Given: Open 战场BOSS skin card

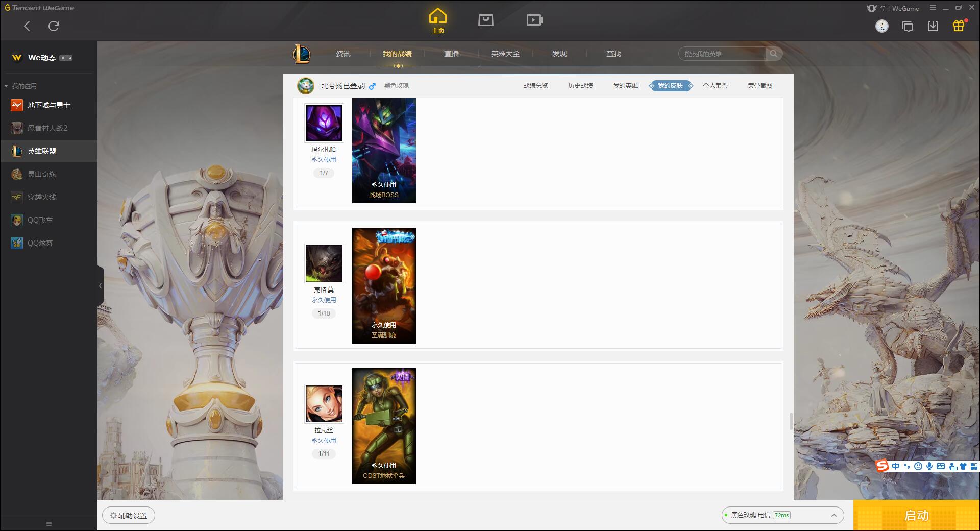Looking at the screenshot, I should pos(384,151).
